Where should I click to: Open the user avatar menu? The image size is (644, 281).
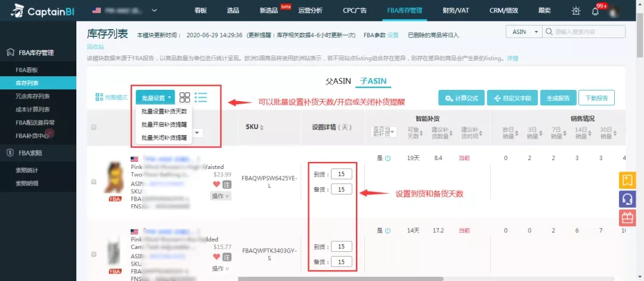click(x=615, y=11)
